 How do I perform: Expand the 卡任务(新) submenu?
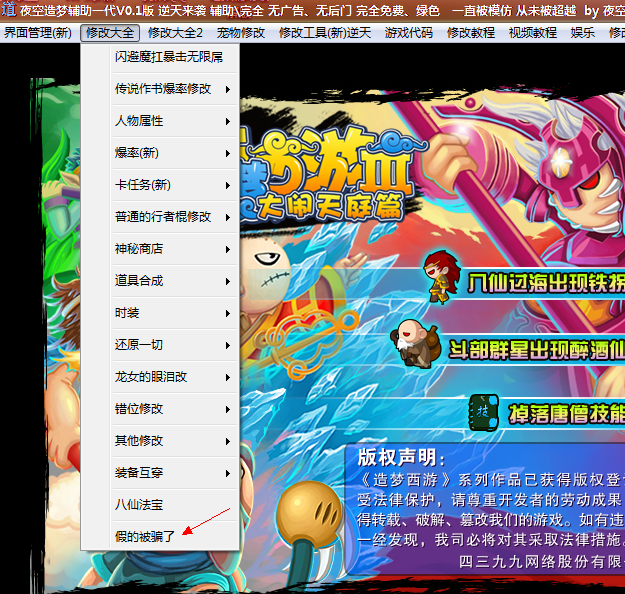click(175, 185)
